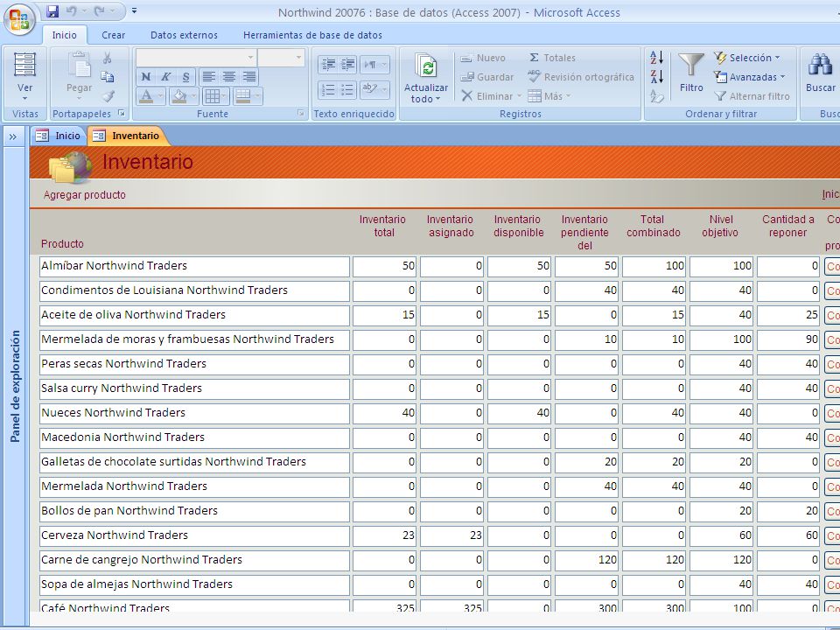Redo with the quick access arrow

click(99, 10)
